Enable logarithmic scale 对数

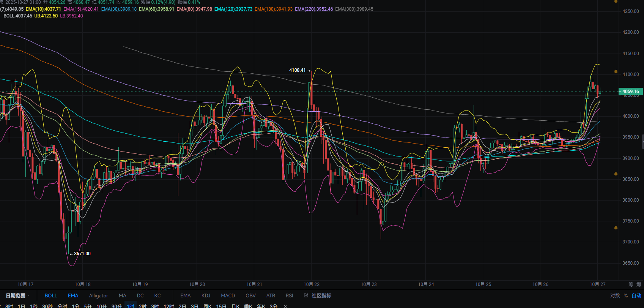[x=615, y=295]
